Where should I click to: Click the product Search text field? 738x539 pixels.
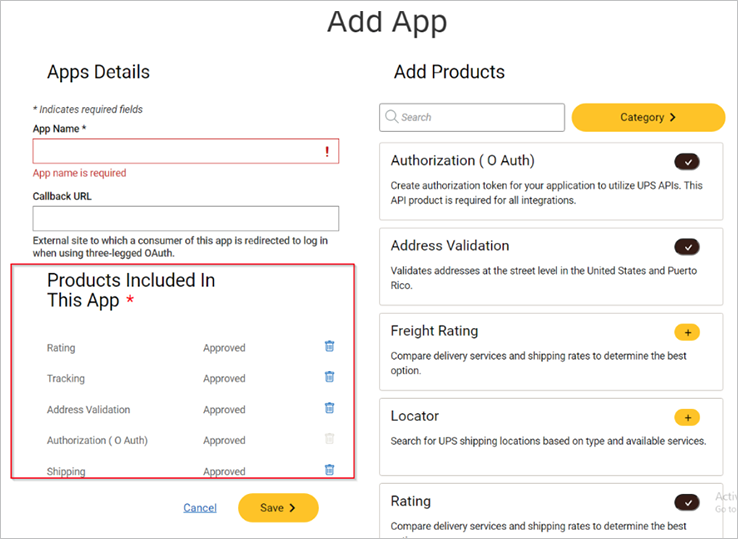point(472,117)
